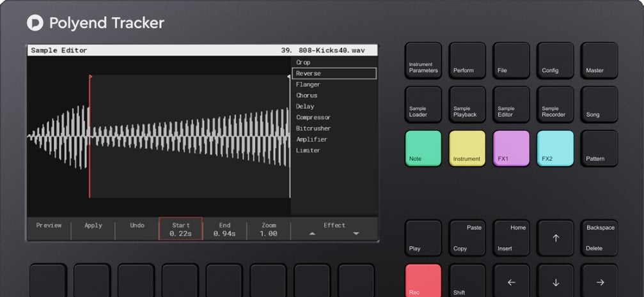This screenshot has width=644, height=297.
Task: Select the Compressor effect in list
Action: pos(313,118)
